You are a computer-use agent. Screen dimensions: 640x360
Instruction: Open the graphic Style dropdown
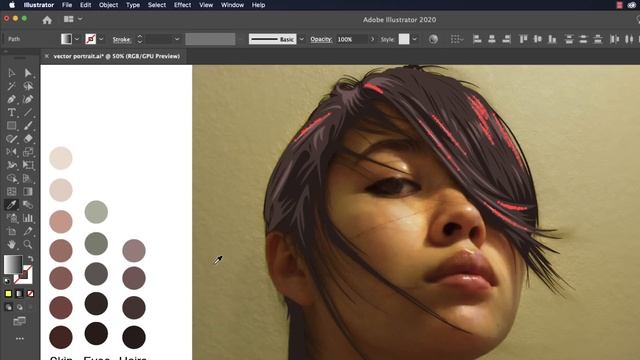pos(414,39)
